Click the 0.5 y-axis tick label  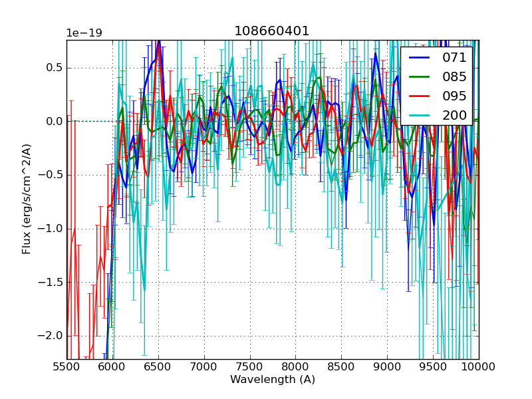click(53, 67)
